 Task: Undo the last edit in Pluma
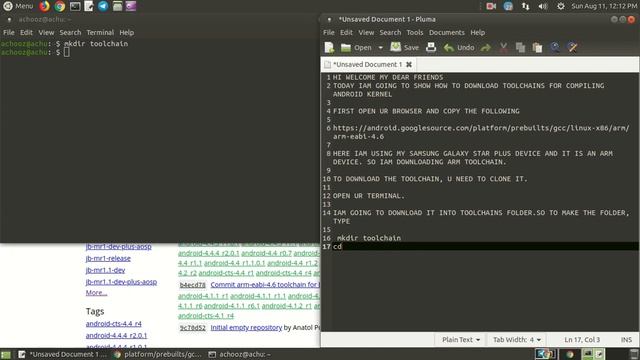point(459,47)
